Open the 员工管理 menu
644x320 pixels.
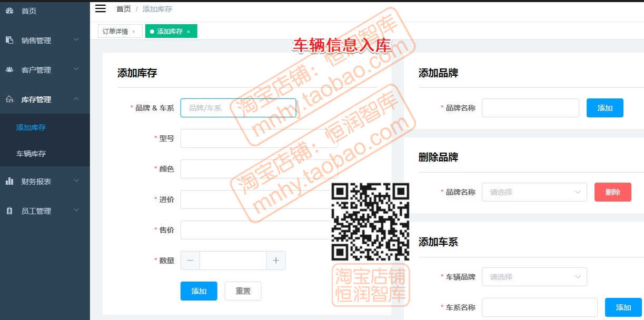click(x=45, y=211)
